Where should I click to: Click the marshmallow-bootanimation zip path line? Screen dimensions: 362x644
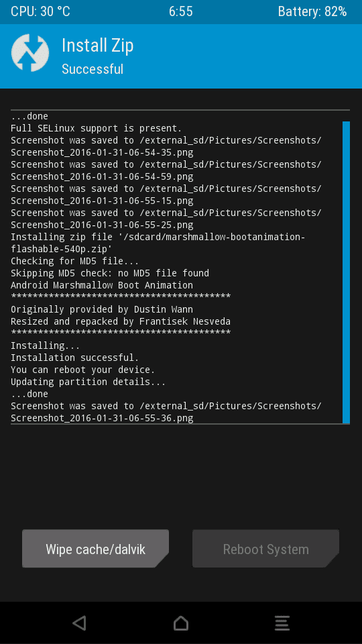158,243
